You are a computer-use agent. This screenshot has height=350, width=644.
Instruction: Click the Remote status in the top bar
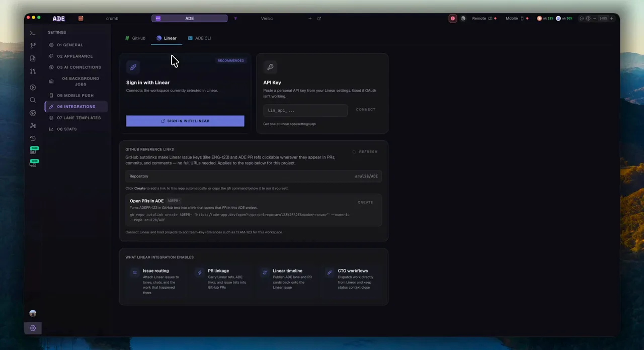point(484,19)
